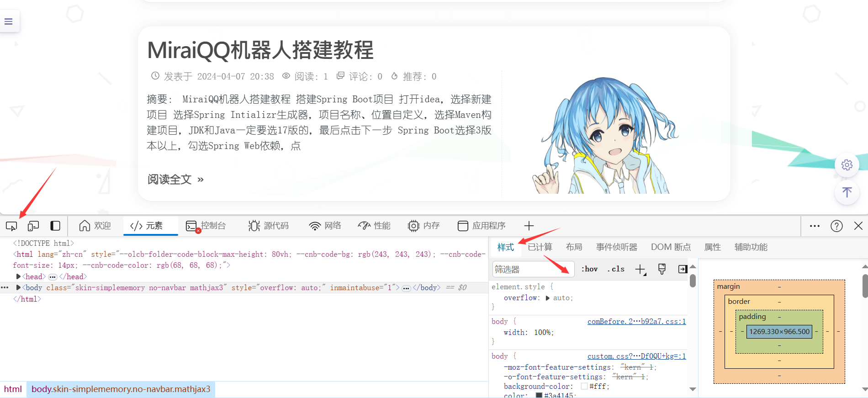Open comBefore css source link
Screen dimensions: 868x398
pos(636,322)
